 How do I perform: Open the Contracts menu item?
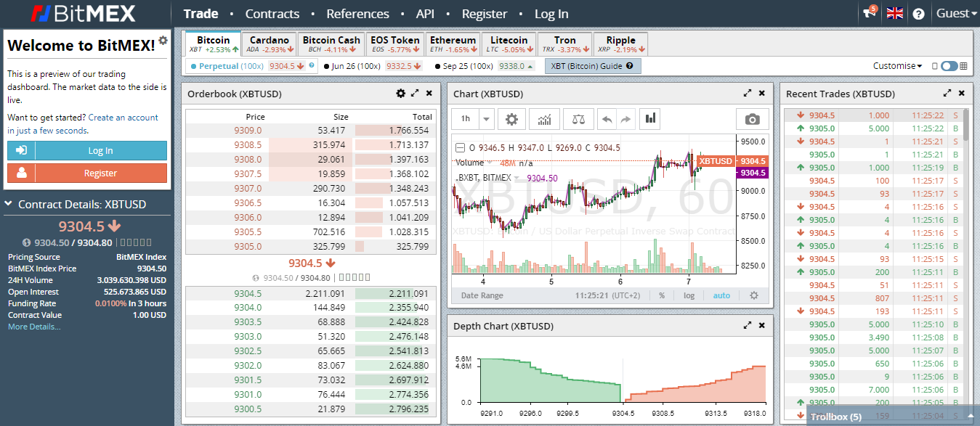(272, 14)
